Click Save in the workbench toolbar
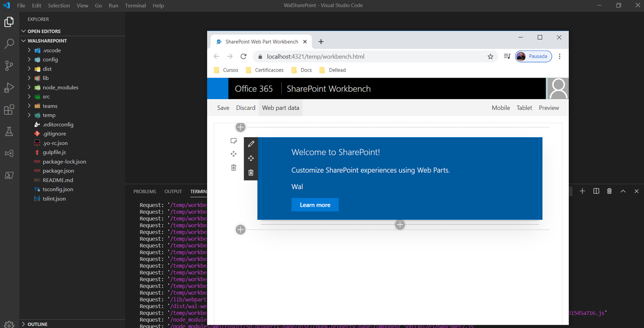This screenshot has height=328, width=644. [x=223, y=108]
